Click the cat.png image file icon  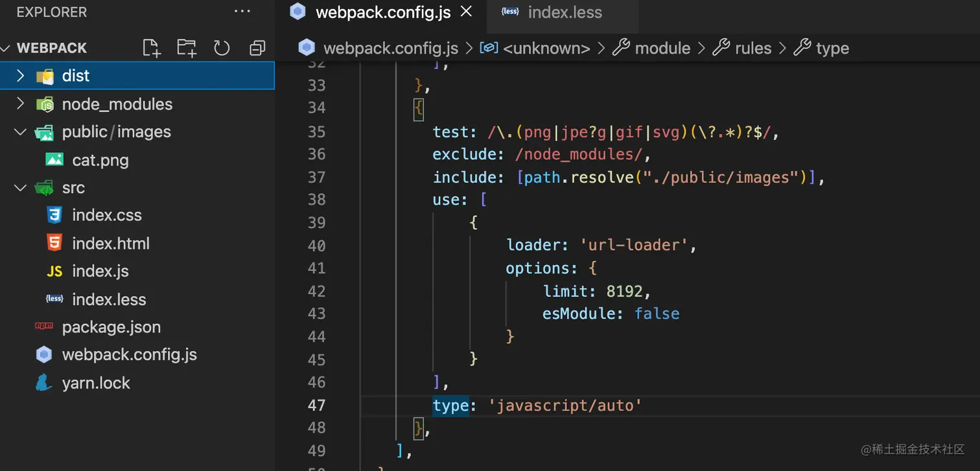click(54, 160)
